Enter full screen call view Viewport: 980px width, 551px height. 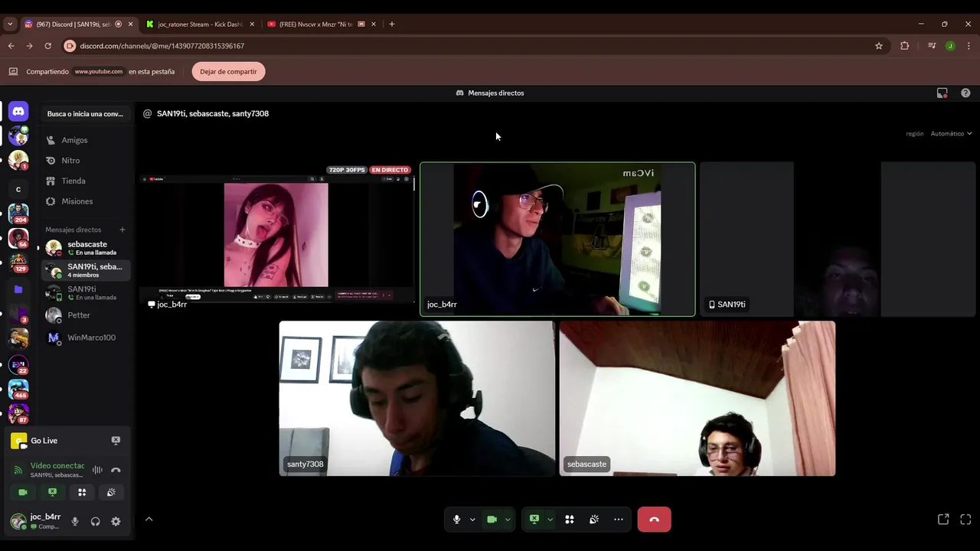[x=965, y=519]
